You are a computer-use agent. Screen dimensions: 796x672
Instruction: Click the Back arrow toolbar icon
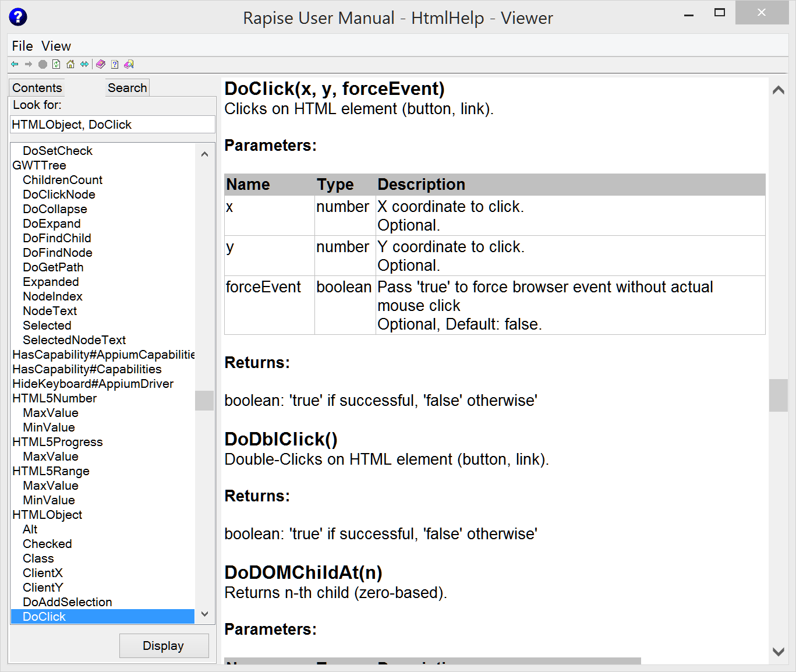click(x=15, y=64)
